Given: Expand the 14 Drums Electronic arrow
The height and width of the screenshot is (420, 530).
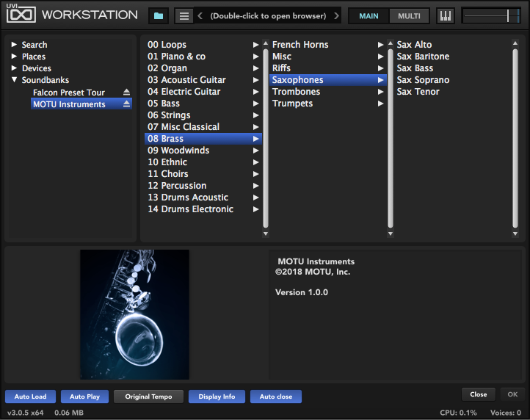Looking at the screenshot, I should [x=256, y=209].
